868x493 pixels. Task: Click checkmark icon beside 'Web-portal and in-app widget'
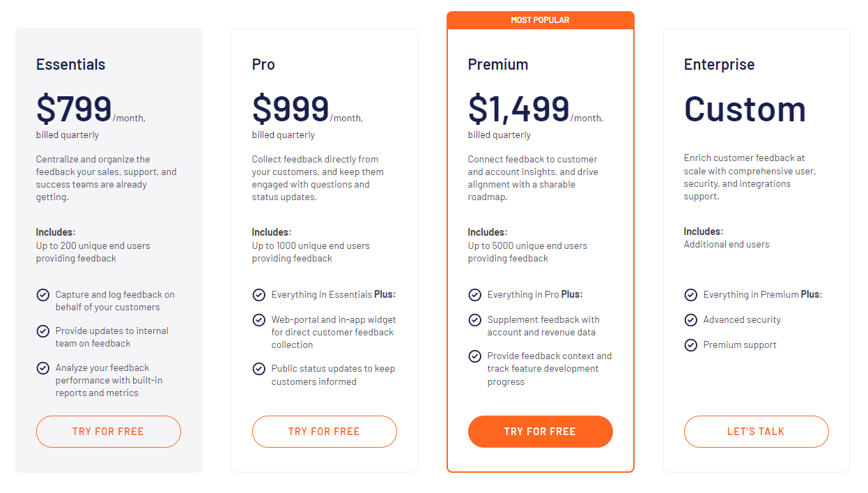pyautogui.click(x=258, y=320)
